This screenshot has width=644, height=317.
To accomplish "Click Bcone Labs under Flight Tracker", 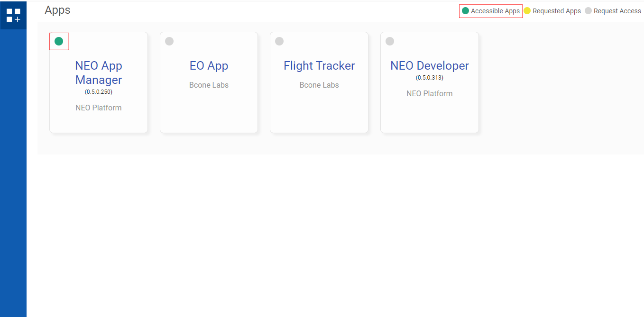I will [319, 85].
